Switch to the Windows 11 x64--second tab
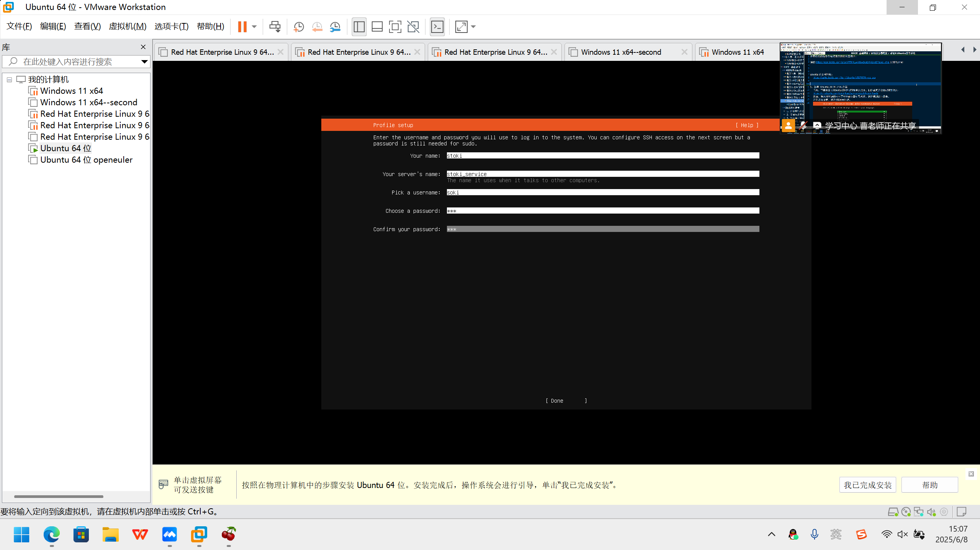This screenshot has height=550, width=980. coord(620,52)
